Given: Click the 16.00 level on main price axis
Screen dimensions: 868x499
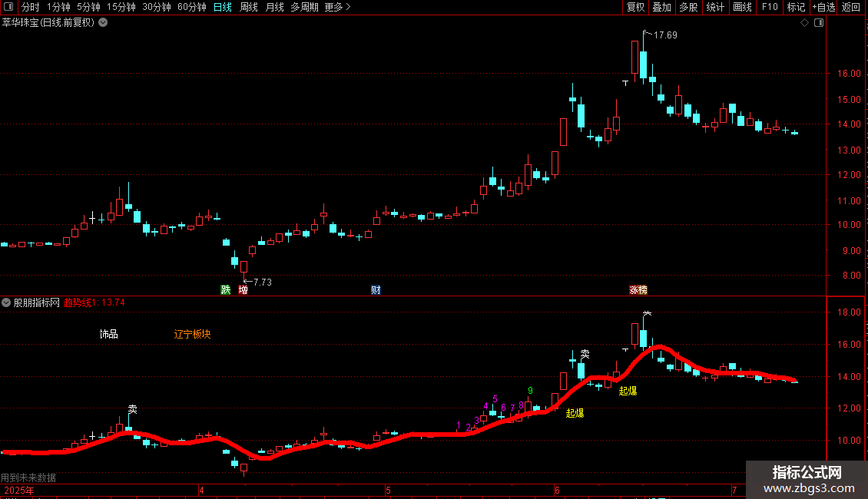Looking at the screenshot, I should coord(849,74).
